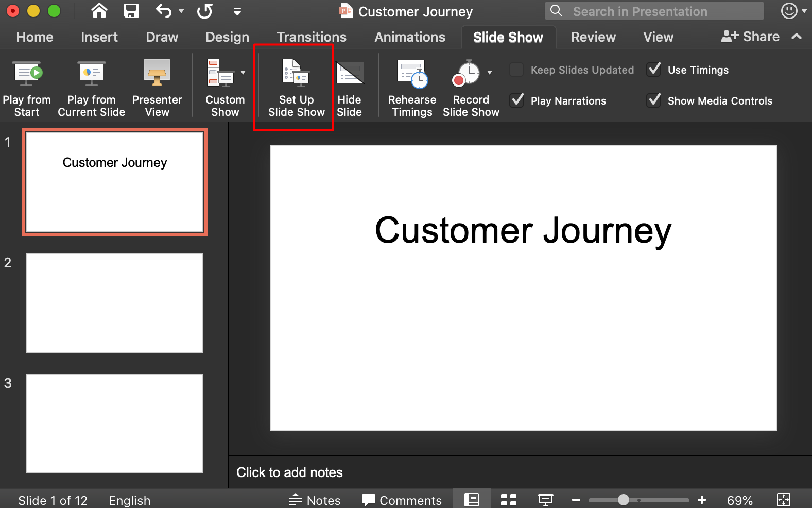Click the Customer Journey document title
Viewport: 812px width, 508px height.
point(416,11)
